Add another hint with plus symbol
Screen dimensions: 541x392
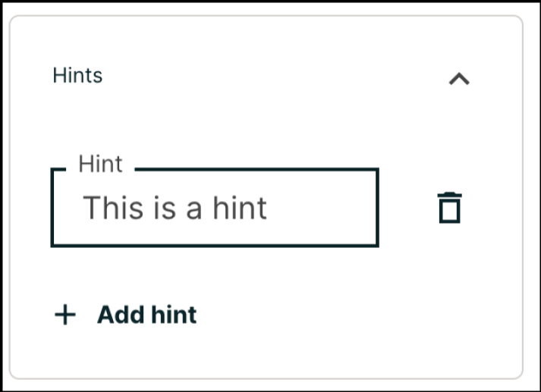click(66, 315)
